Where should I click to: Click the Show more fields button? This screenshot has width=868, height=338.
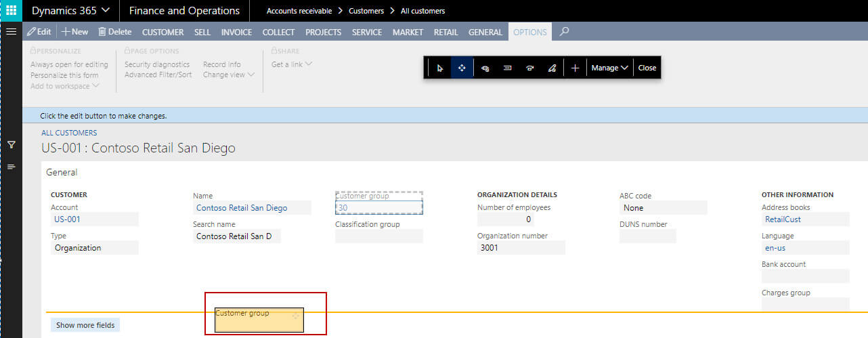coord(85,325)
